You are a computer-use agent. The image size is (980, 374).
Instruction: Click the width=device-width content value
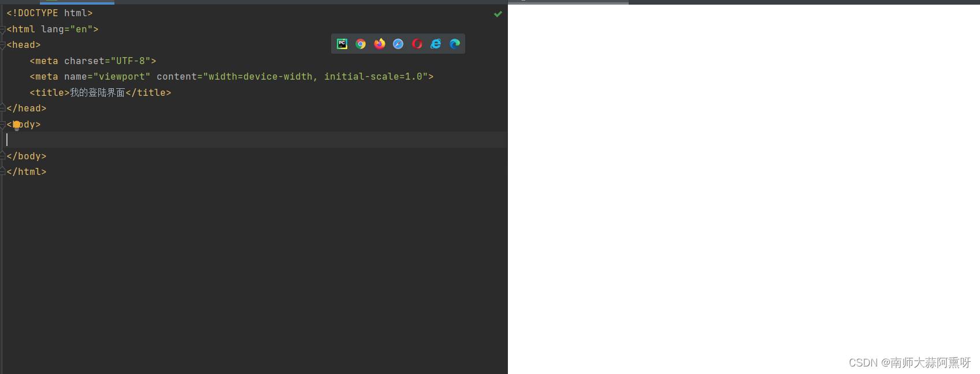[x=261, y=76]
